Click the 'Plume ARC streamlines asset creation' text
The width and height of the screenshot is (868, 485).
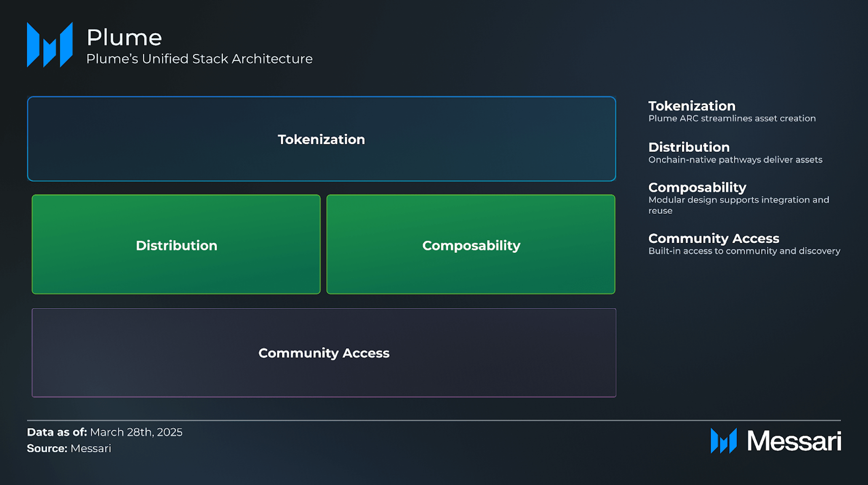732,118
